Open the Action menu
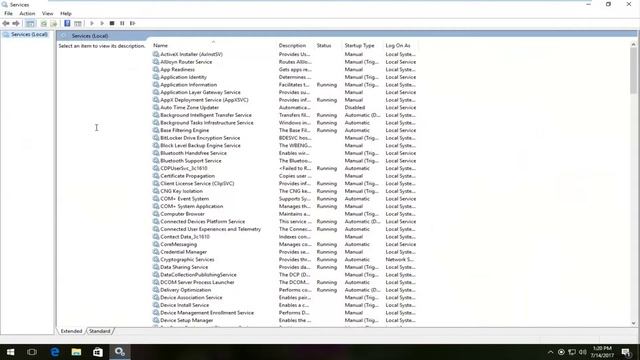 click(27, 13)
